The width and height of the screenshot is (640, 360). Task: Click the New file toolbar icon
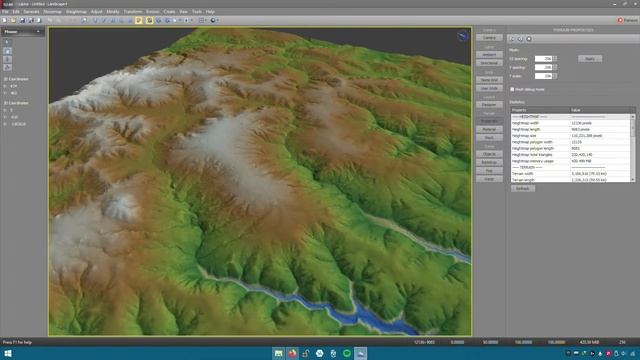pos(4,20)
